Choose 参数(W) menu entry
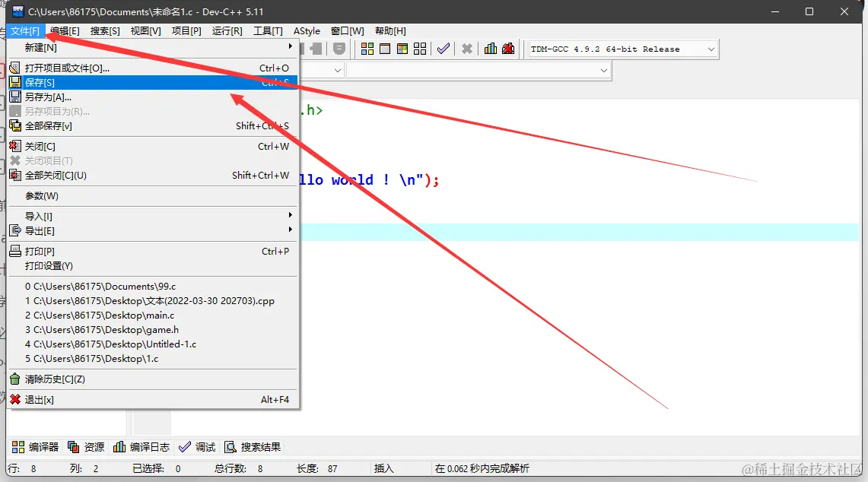This screenshot has height=482, width=868. (152, 195)
